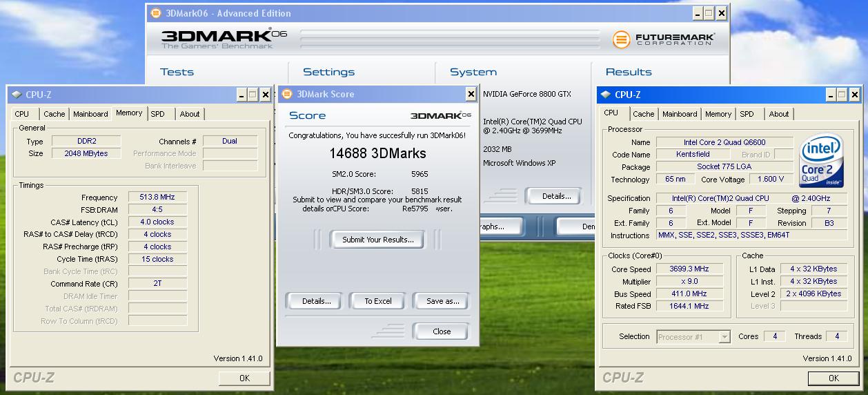Screen dimensions: 868x395
Task: Select SPD tab in right CPU-Z window
Action: coord(747,114)
